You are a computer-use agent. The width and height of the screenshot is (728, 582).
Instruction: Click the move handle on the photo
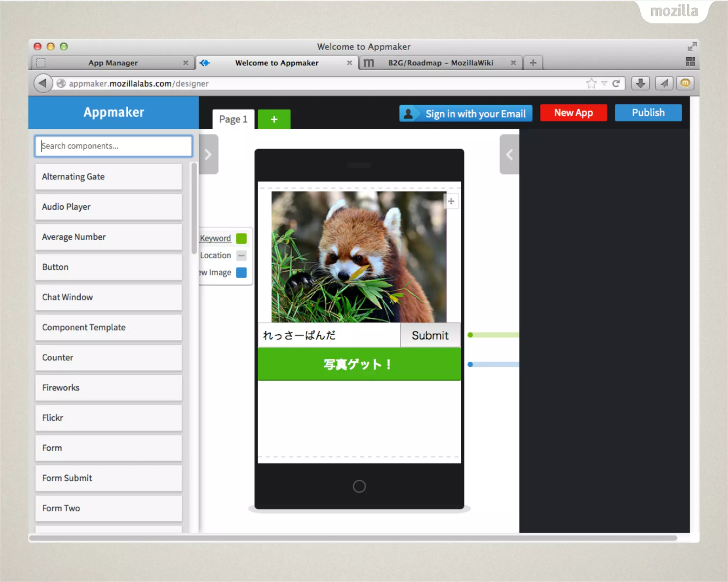point(451,201)
